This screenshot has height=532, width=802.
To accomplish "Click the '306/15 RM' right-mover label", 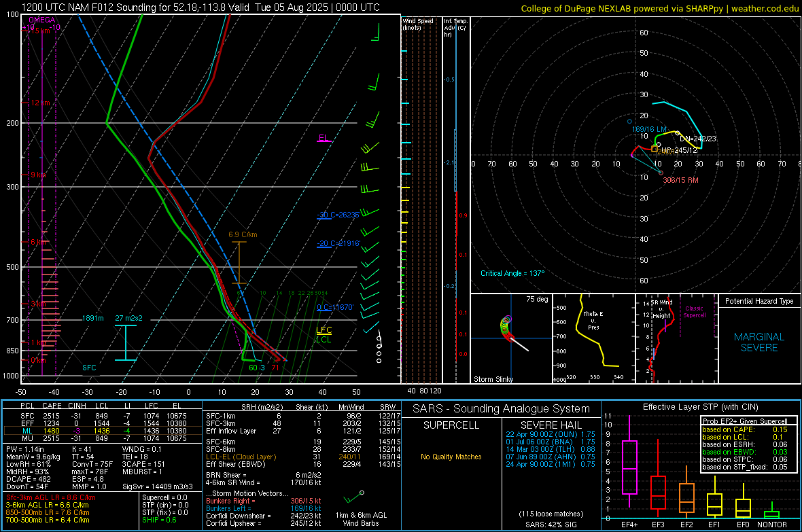I will 680,180.
